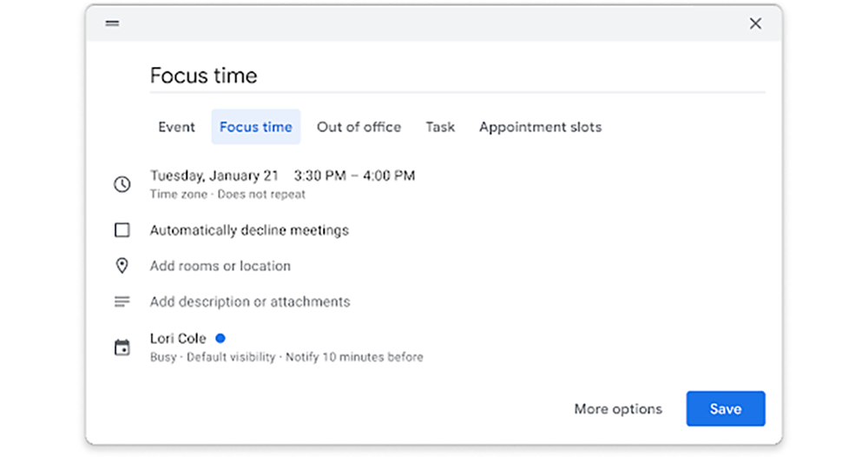This screenshot has width=868, height=457.
Task: Click the blue calendar color dot
Action: click(220, 338)
